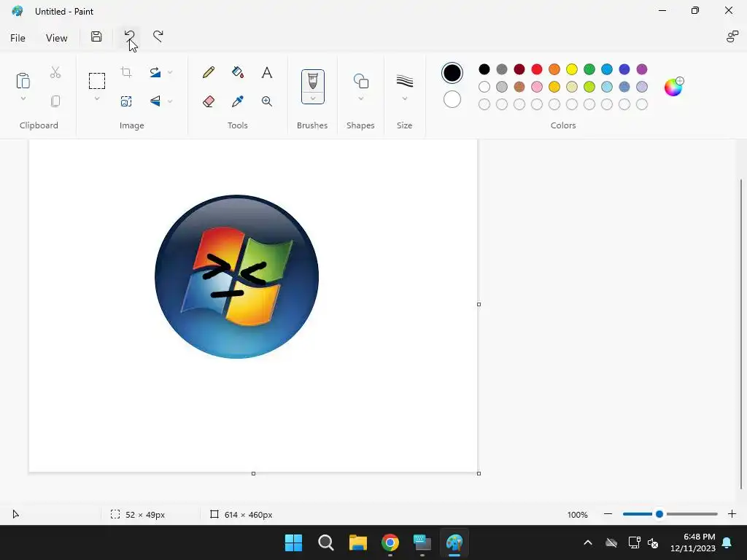Redo the last undone action
The height and width of the screenshot is (560, 747).
point(158,36)
